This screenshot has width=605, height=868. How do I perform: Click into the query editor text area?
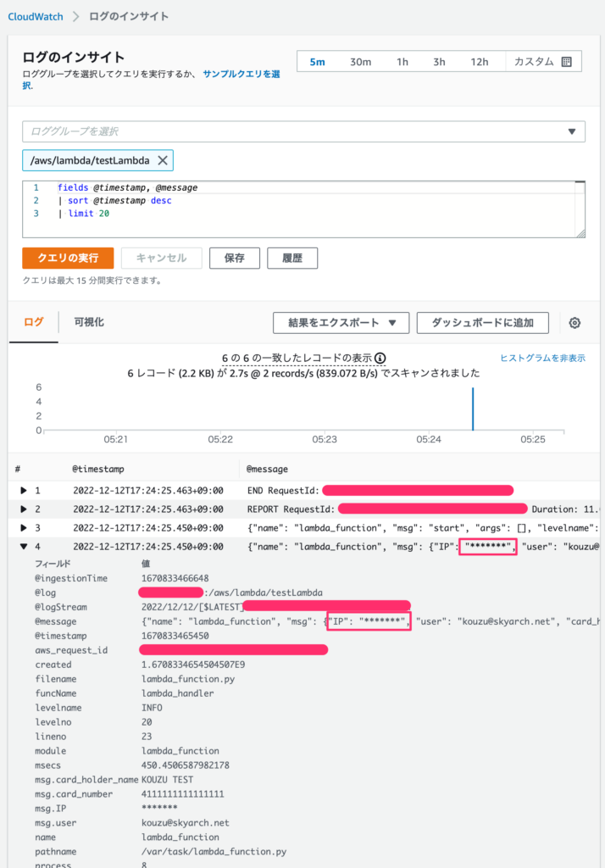303,209
